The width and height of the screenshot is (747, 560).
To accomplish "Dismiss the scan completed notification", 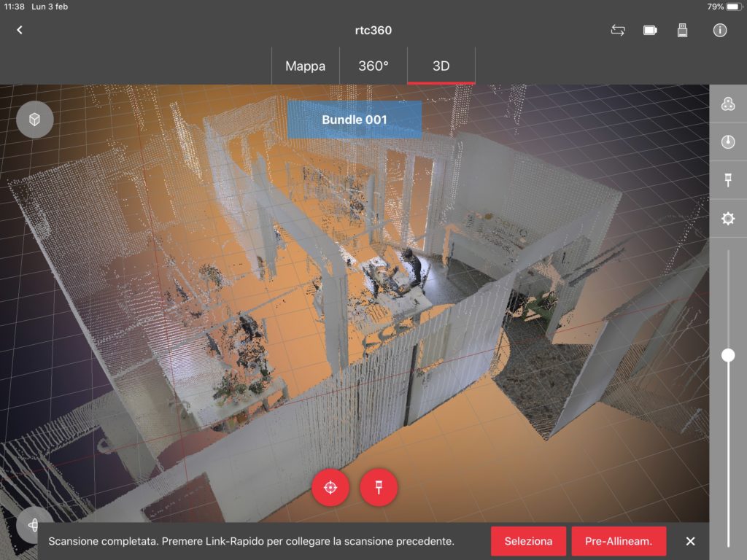I will tap(690, 542).
